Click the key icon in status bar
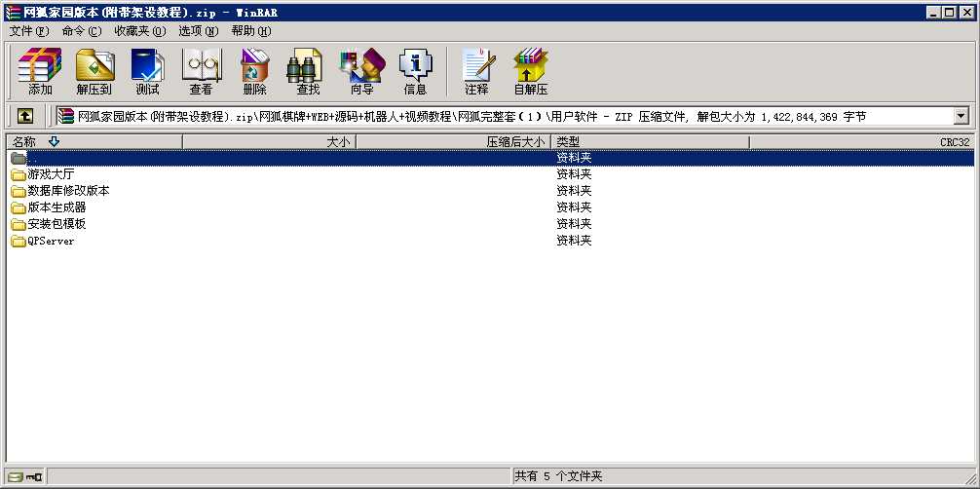Image resolution: width=980 pixels, height=489 pixels. [x=34, y=477]
